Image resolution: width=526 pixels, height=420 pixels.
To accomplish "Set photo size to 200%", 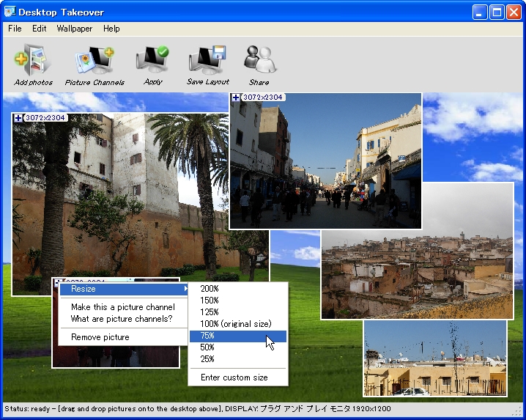I will [238, 288].
